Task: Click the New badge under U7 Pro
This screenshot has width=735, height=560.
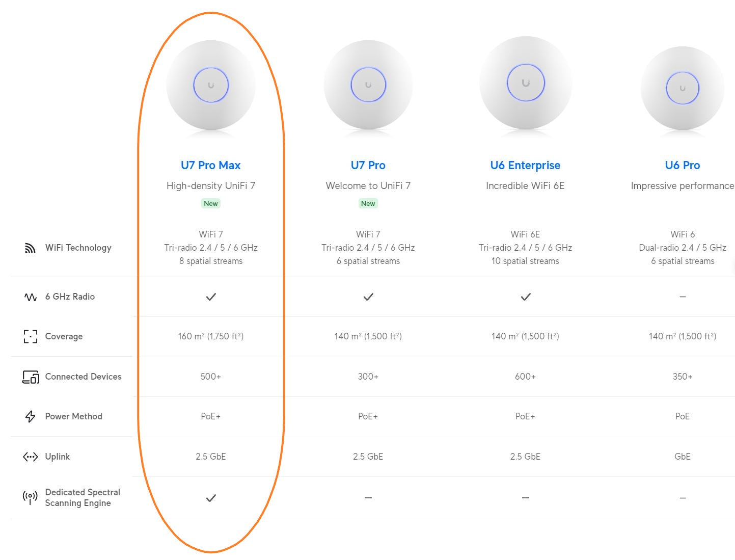Action: [x=368, y=203]
